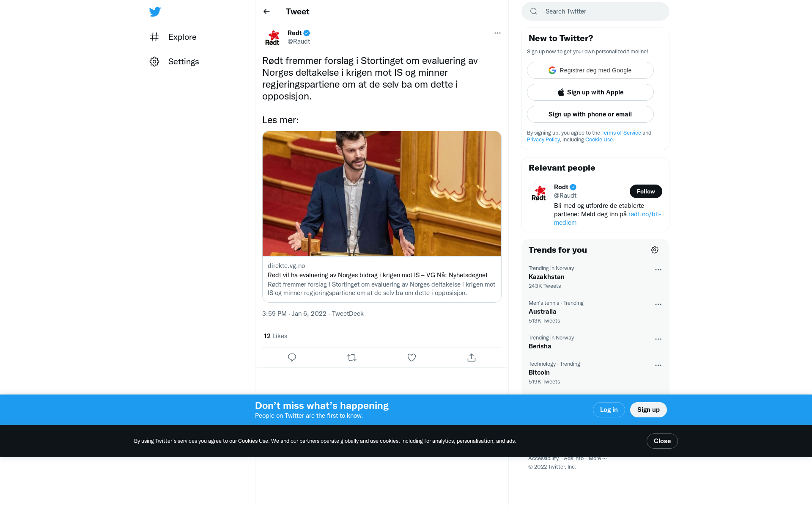The image size is (812, 505).
Task: Click the Rødt name in Relevant people
Action: 561,187
